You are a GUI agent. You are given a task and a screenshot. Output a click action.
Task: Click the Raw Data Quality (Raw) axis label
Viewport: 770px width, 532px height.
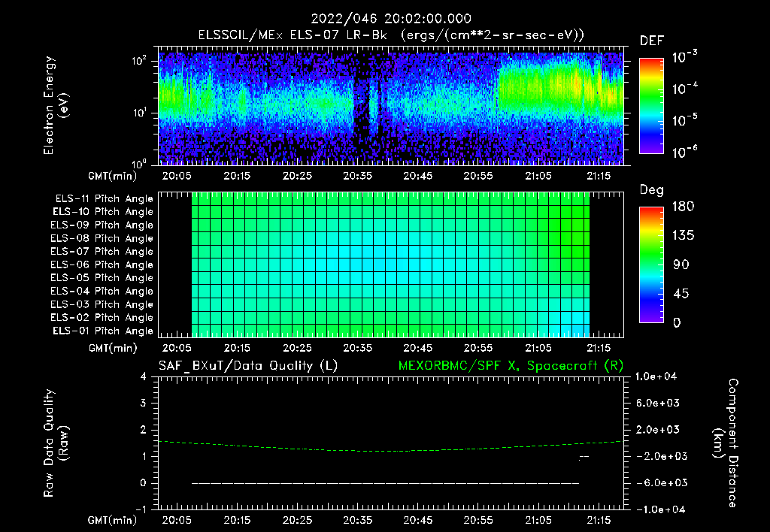(56, 443)
